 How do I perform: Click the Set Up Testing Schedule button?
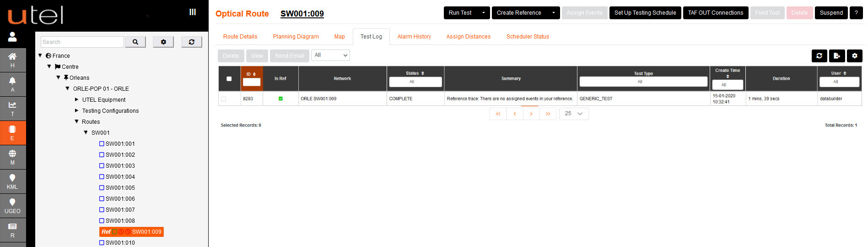[x=645, y=13]
